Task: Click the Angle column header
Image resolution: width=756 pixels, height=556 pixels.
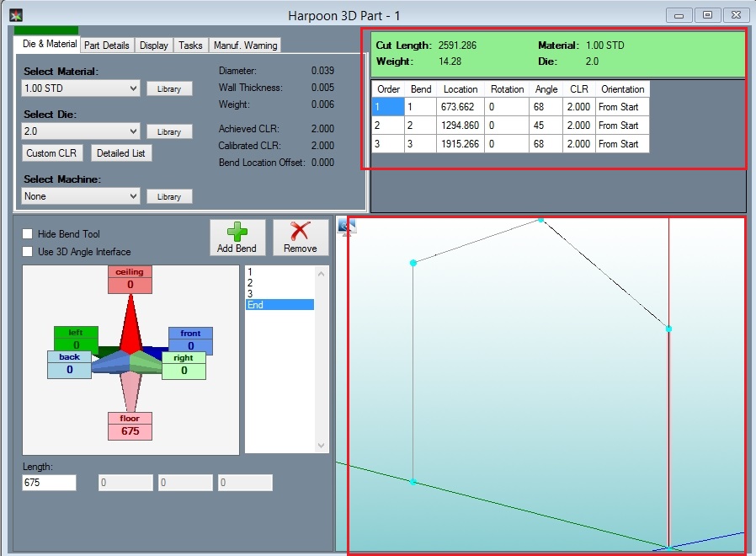Action: point(546,89)
